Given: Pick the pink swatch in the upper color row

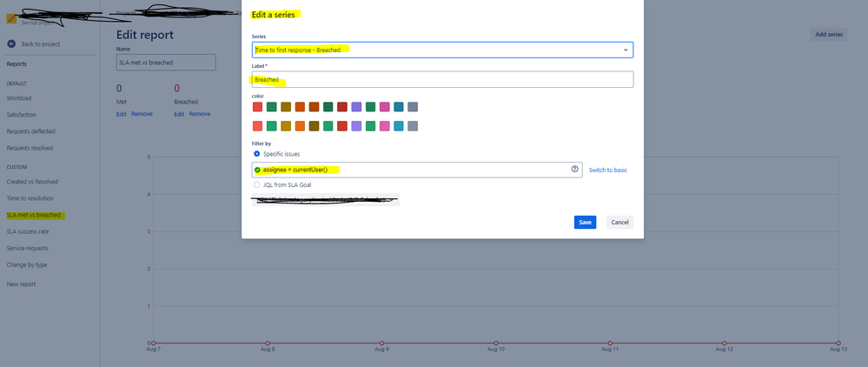Looking at the screenshot, I should click(385, 106).
